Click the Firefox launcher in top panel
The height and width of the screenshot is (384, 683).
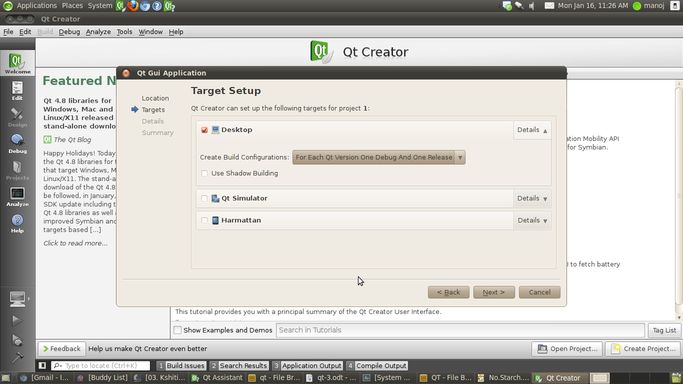click(x=133, y=6)
